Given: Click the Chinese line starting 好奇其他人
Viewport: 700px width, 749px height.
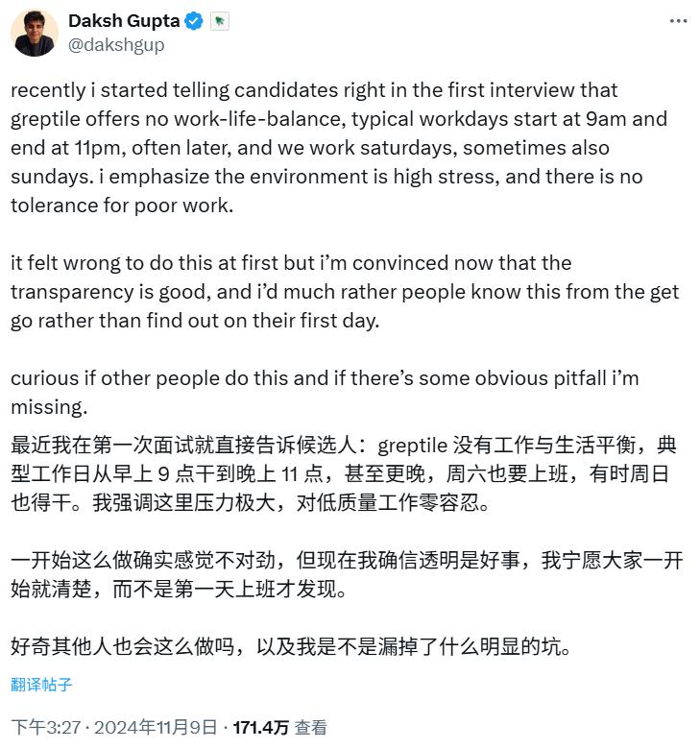Looking at the screenshot, I should click(290, 646).
